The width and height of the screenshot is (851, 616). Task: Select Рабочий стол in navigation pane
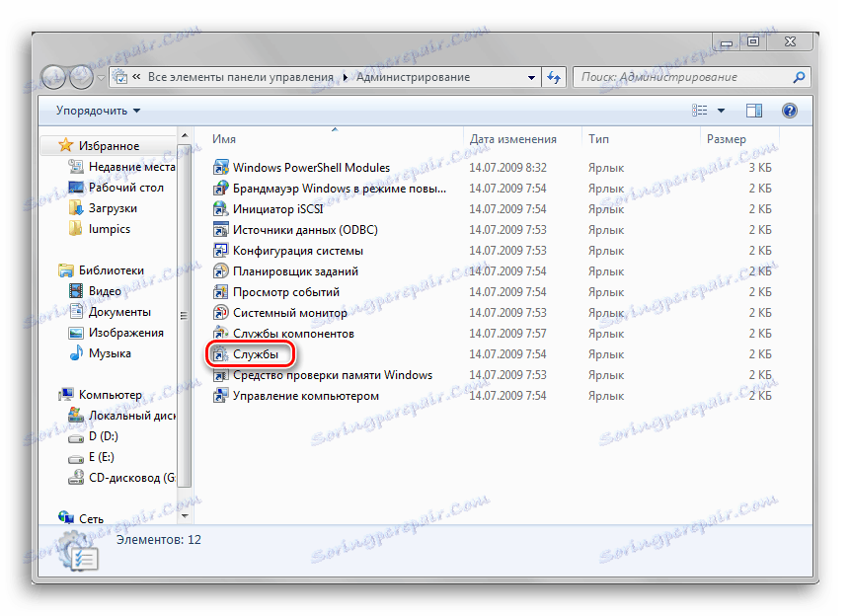coord(126,188)
